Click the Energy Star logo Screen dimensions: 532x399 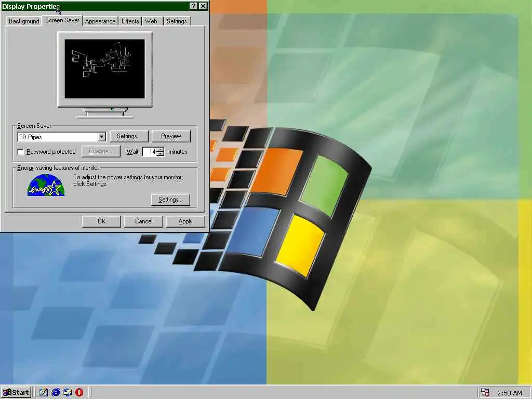pos(46,185)
